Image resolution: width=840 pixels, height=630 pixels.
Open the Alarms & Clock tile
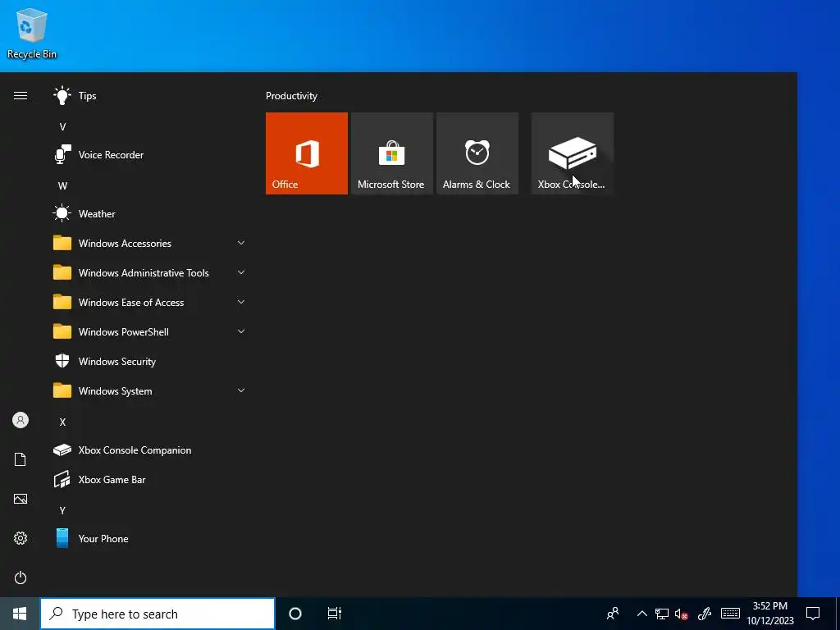point(477,153)
